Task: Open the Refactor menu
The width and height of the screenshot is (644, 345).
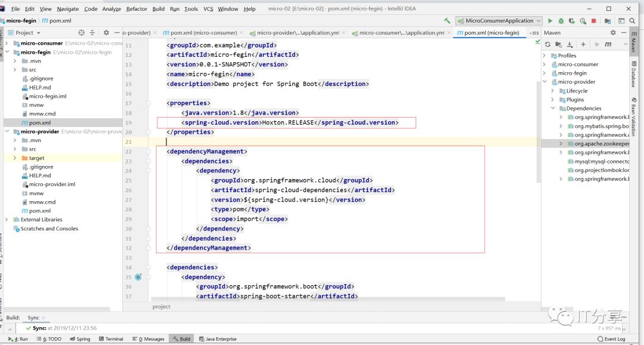Action: pos(137,8)
